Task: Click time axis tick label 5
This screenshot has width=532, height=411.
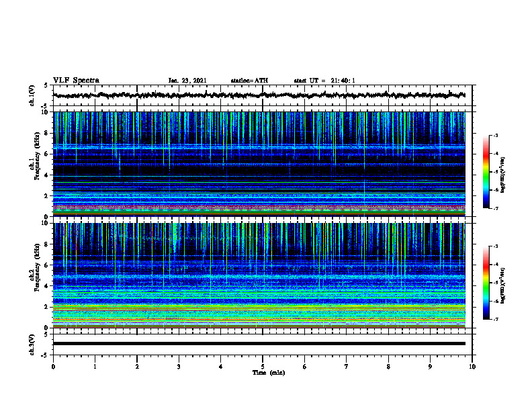Action: (263, 367)
